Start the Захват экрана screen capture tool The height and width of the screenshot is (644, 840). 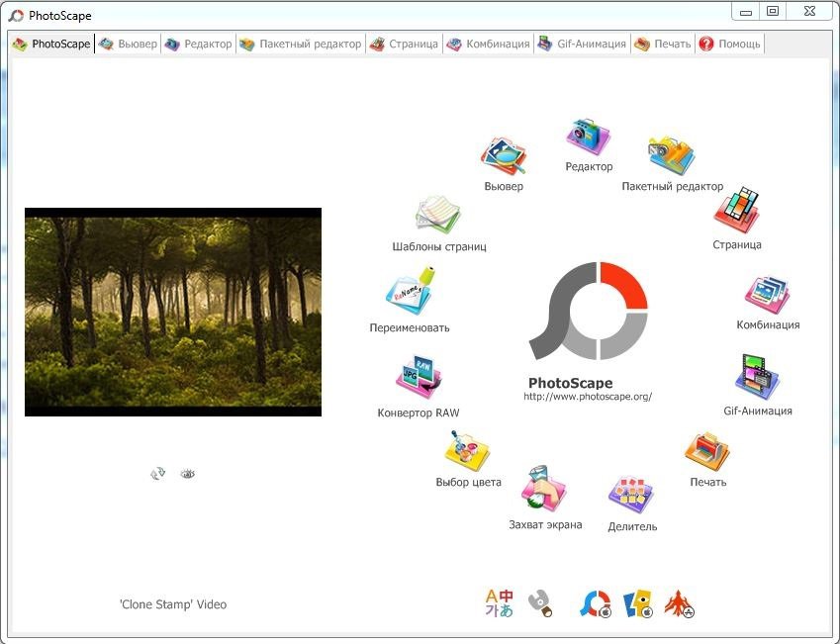544,490
